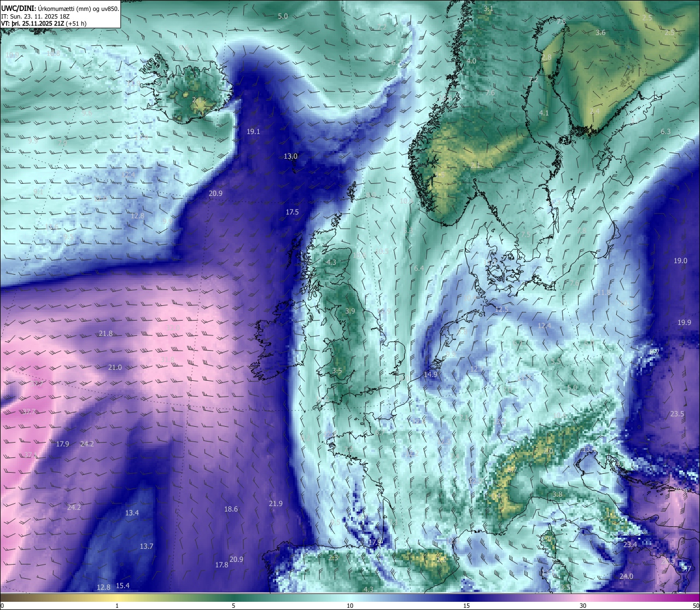This screenshot has height=610, width=700.
Task: Click the 14.9 value near the Netherlands
Action: tap(430, 375)
